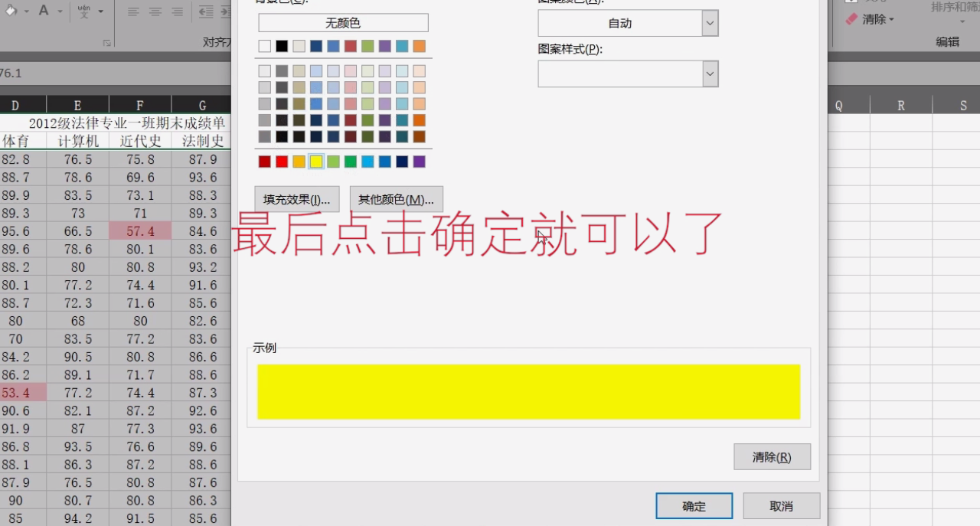The width and height of the screenshot is (980, 526).
Task: Click the Font Color A icon
Action: pos(44,11)
